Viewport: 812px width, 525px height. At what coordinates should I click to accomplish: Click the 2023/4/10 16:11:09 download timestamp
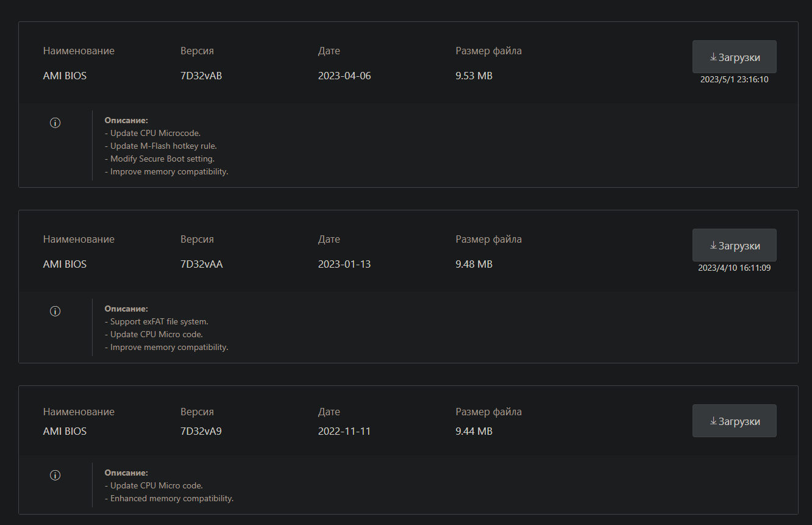[x=734, y=268]
